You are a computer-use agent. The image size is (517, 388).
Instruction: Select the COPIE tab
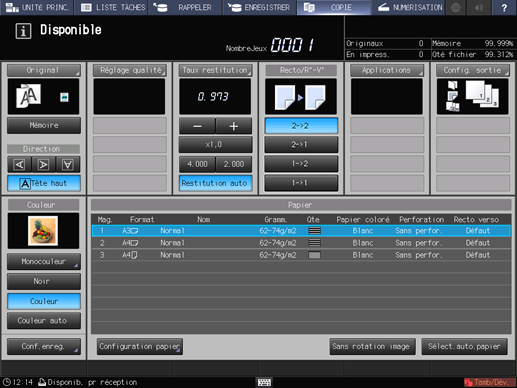pyautogui.click(x=334, y=7)
